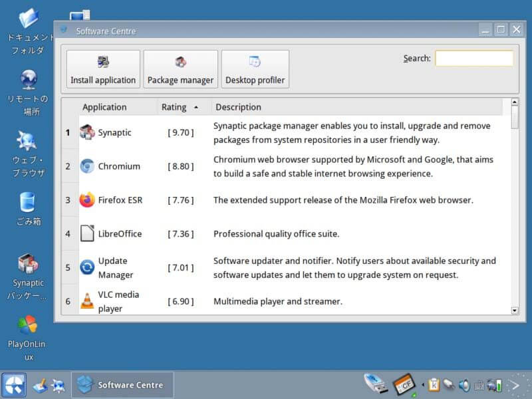The width and height of the screenshot is (532, 399).
Task: Click the 'Chromium' application name
Action: click(x=119, y=166)
